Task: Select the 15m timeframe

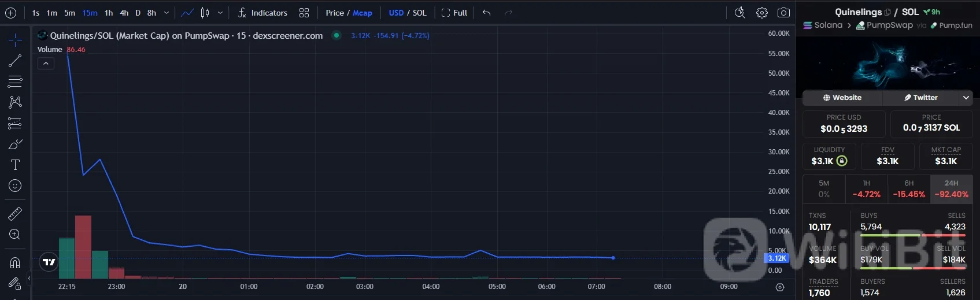Action: click(90, 13)
